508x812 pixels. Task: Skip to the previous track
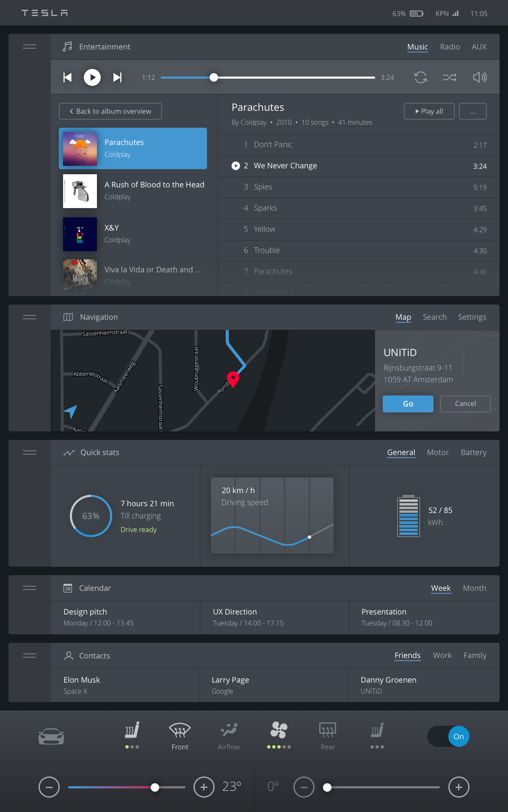coord(67,77)
